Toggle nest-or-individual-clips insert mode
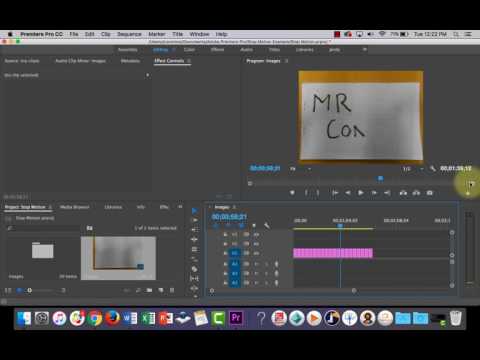Viewport: 480px width, 360px height. click(x=216, y=226)
